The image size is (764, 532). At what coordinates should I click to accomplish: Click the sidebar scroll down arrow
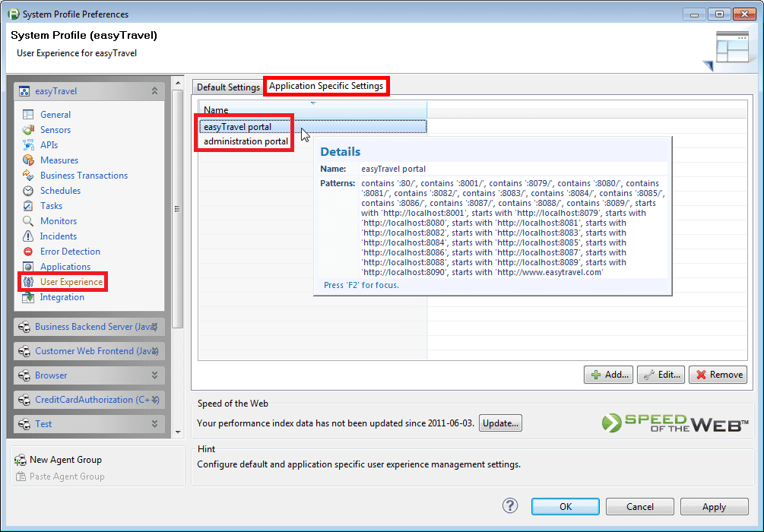178,432
